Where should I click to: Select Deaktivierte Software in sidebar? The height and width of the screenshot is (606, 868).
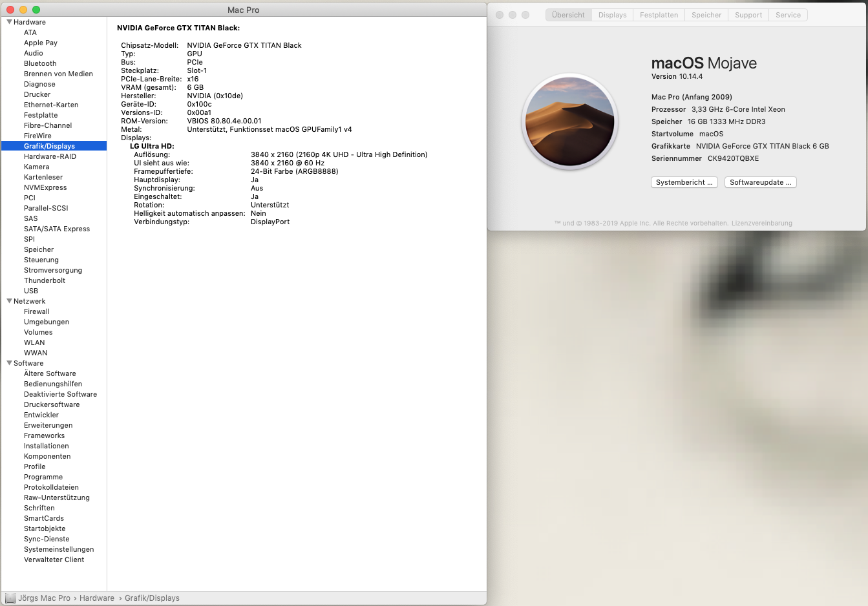click(x=60, y=394)
